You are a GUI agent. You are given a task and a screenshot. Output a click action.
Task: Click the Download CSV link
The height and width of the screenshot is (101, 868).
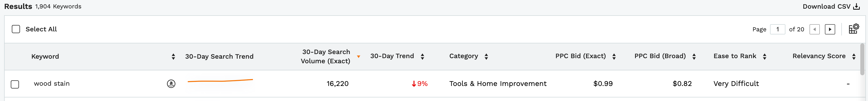826,6
